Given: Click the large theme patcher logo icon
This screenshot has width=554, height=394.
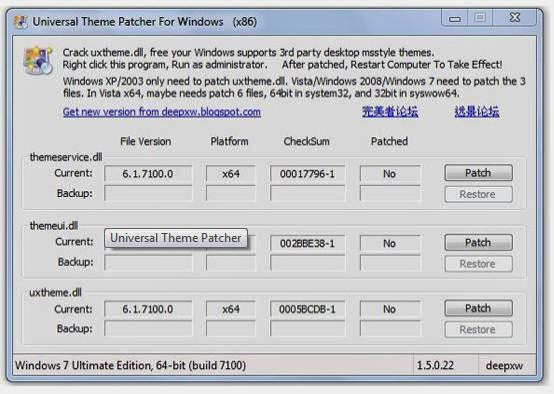Looking at the screenshot, I should (x=38, y=60).
